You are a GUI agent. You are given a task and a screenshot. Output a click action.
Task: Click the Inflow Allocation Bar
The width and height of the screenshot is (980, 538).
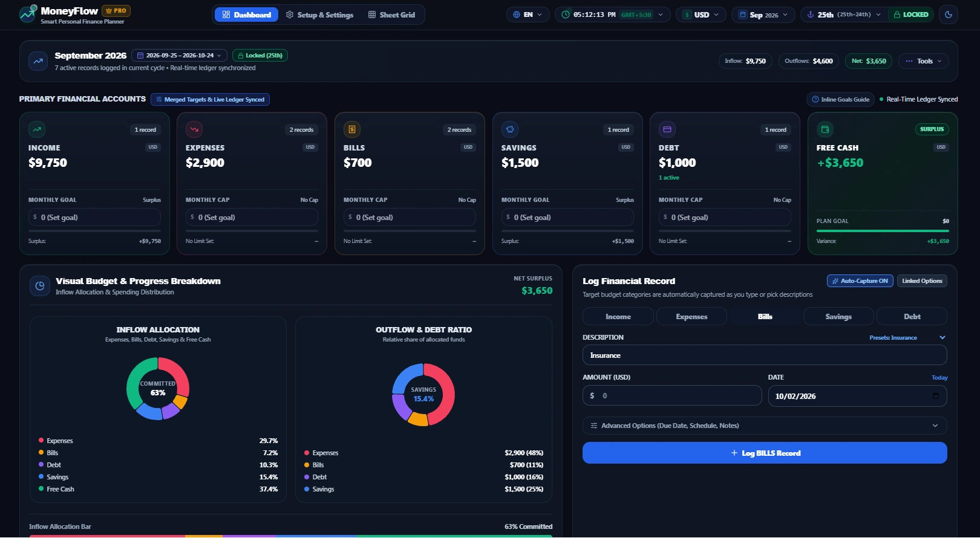pos(291,536)
